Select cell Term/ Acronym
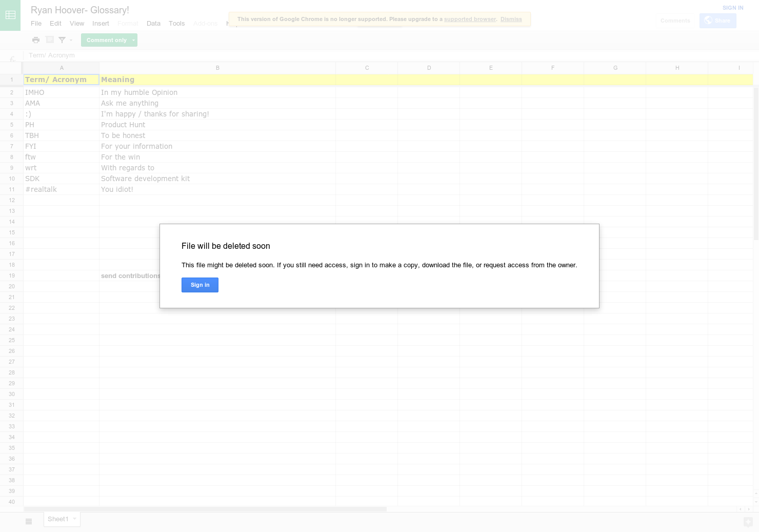 pos(62,80)
